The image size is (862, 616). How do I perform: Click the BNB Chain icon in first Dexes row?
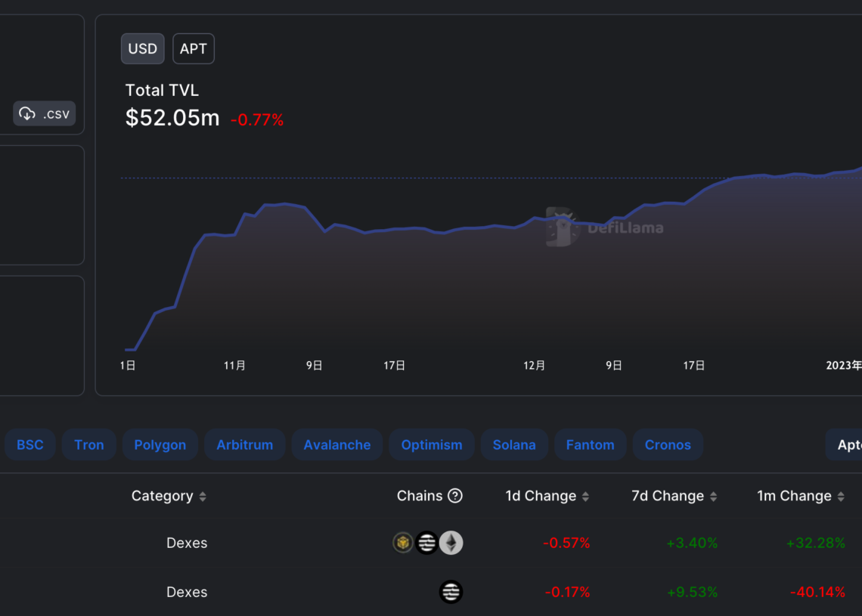pyautogui.click(x=402, y=543)
